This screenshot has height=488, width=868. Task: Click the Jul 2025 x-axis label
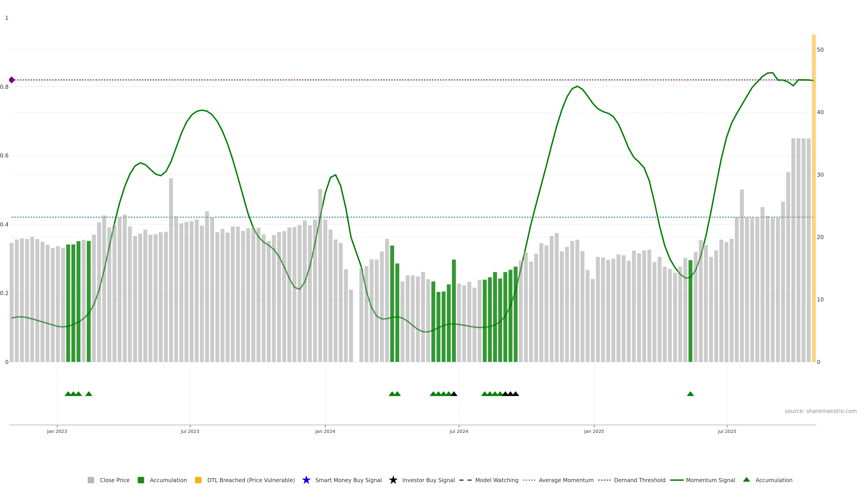tap(727, 432)
